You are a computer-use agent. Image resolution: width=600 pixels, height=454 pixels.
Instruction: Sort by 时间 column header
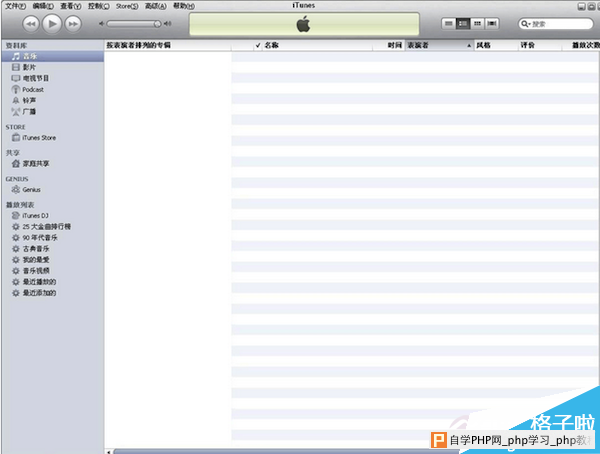click(x=389, y=45)
